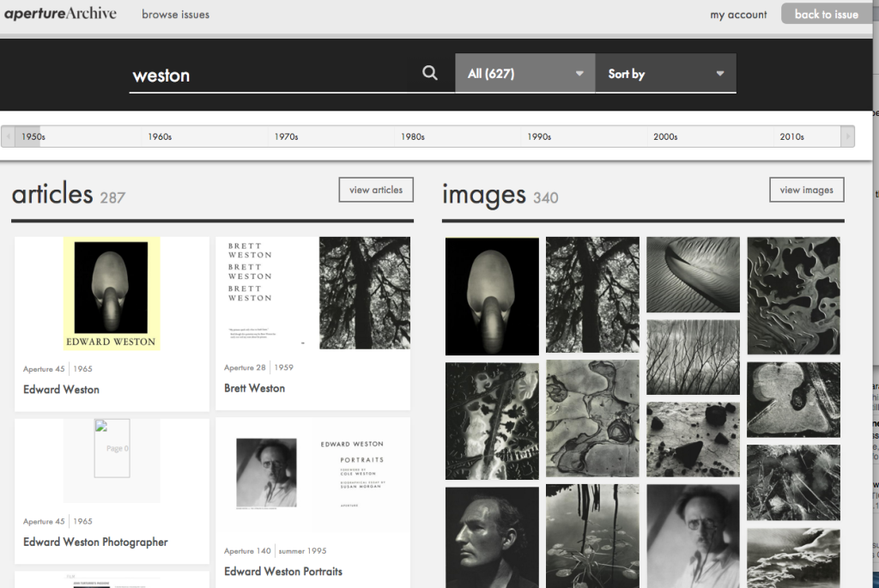Open the sand dune image thumbnail
Image resolution: width=879 pixels, height=588 pixels.
click(693, 275)
